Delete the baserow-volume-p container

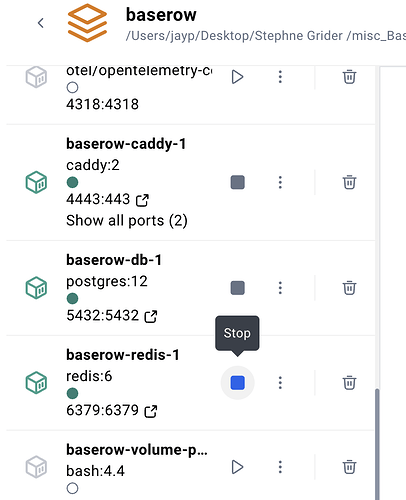tap(349, 467)
